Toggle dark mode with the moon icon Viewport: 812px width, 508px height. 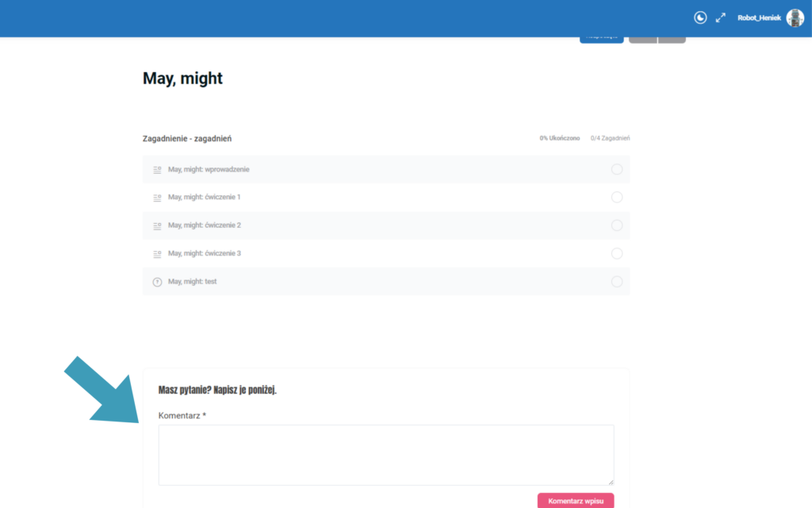tap(700, 17)
